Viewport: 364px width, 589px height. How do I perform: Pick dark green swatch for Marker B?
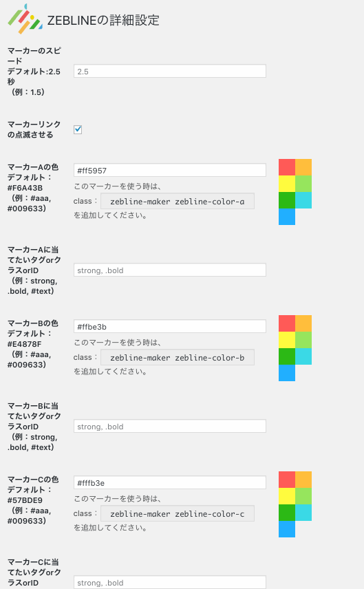tap(287, 356)
